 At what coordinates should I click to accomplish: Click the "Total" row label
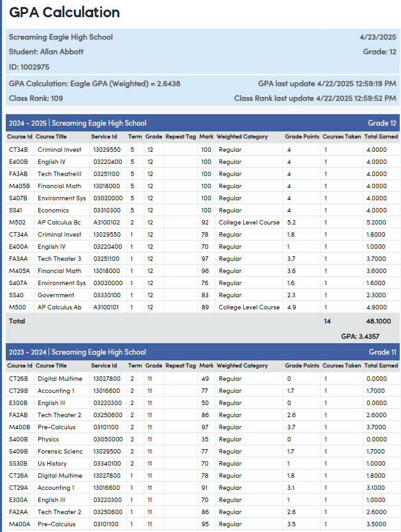click(x=17, y=321)
